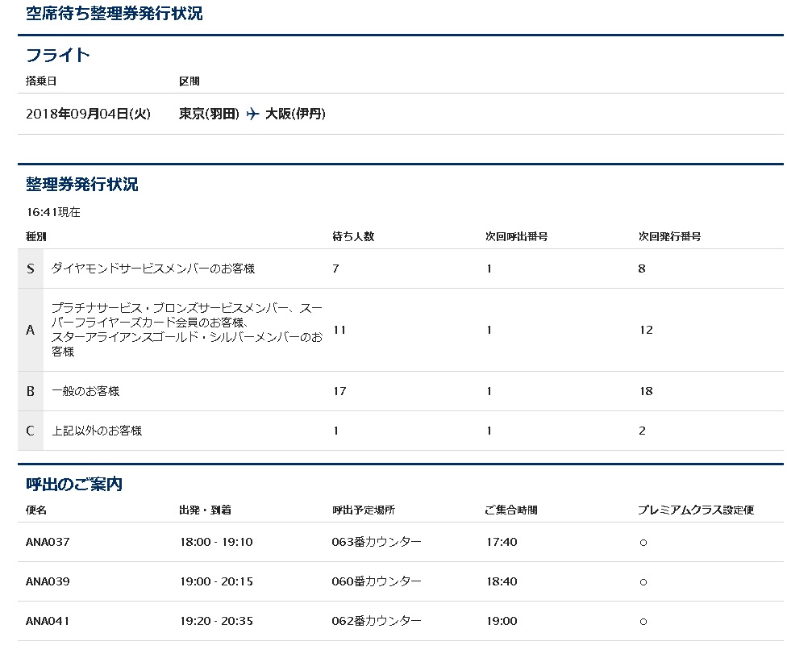Click the 空席待ち整理券発行状況 page title

click(x=115, y=14)
